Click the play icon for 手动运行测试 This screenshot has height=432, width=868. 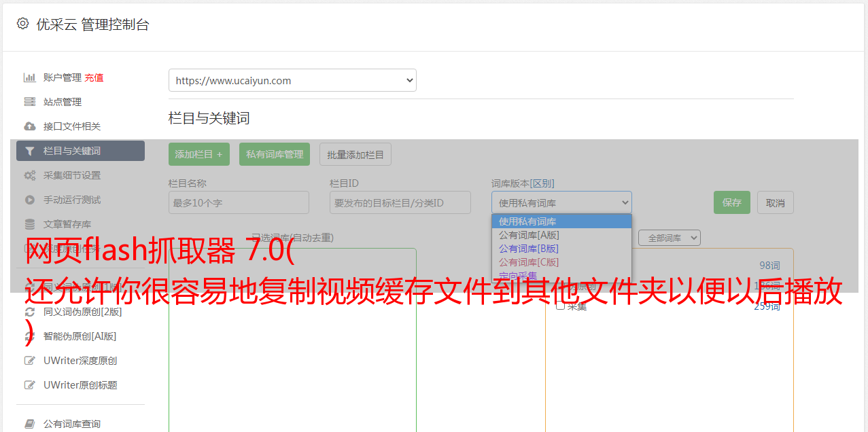(30, 200)
